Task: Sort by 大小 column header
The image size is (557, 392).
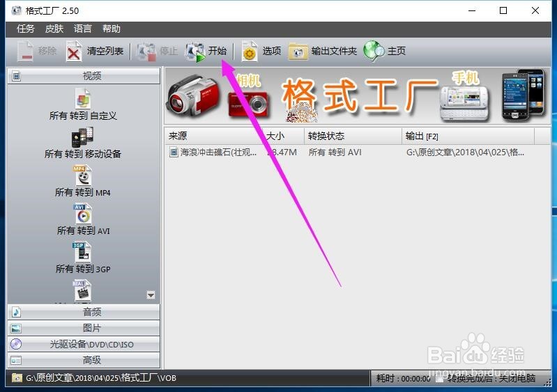Action: pos(282,136)
